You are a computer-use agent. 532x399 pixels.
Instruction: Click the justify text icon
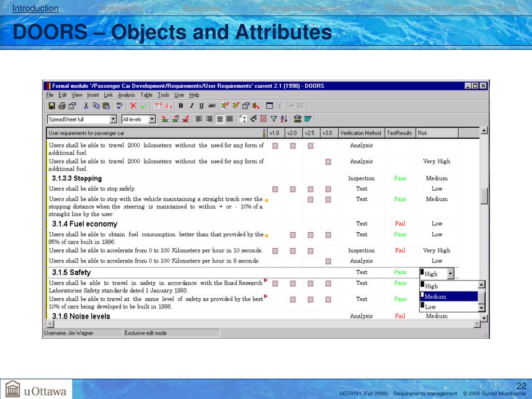coord(230,119)
